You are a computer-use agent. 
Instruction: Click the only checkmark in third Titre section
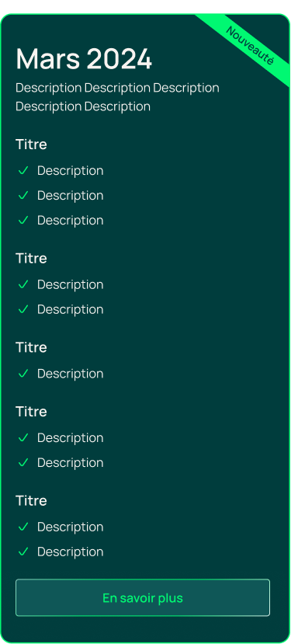[23, 374]
